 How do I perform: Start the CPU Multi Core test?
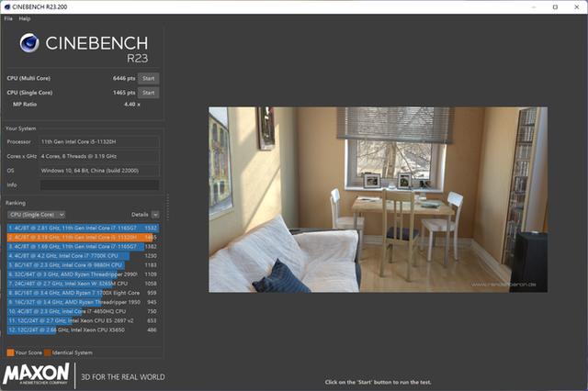point(148,80)
